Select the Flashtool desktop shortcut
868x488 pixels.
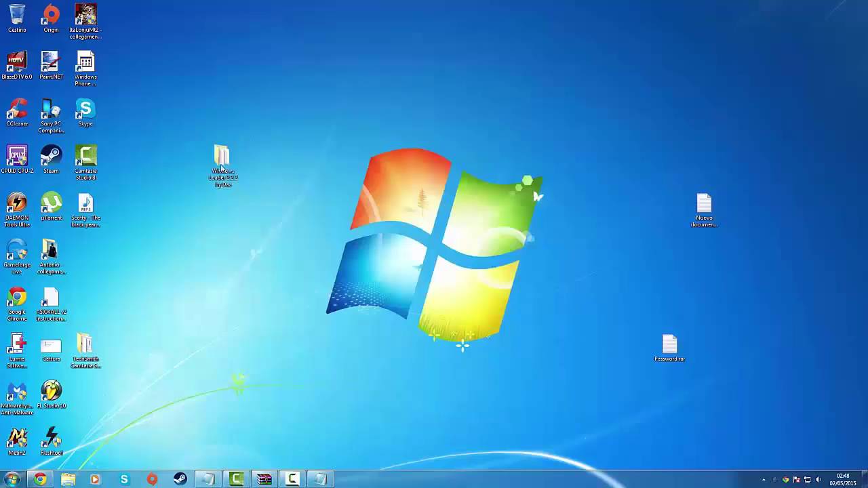point(51,442)
